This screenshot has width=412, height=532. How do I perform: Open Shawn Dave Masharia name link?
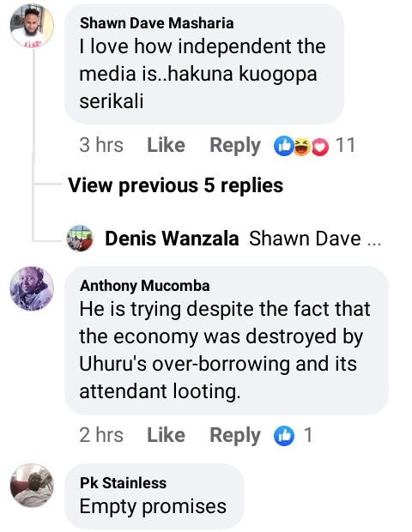157,23
